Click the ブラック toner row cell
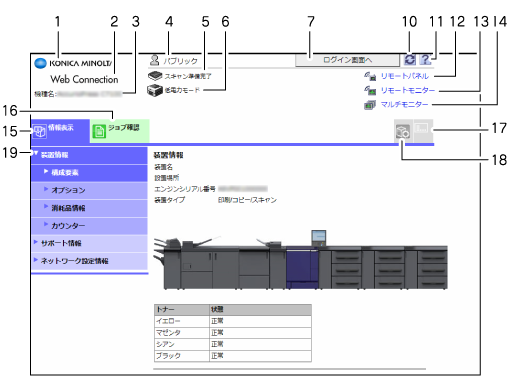The width and height of the screenshot is (510, 389). point(182,356)
